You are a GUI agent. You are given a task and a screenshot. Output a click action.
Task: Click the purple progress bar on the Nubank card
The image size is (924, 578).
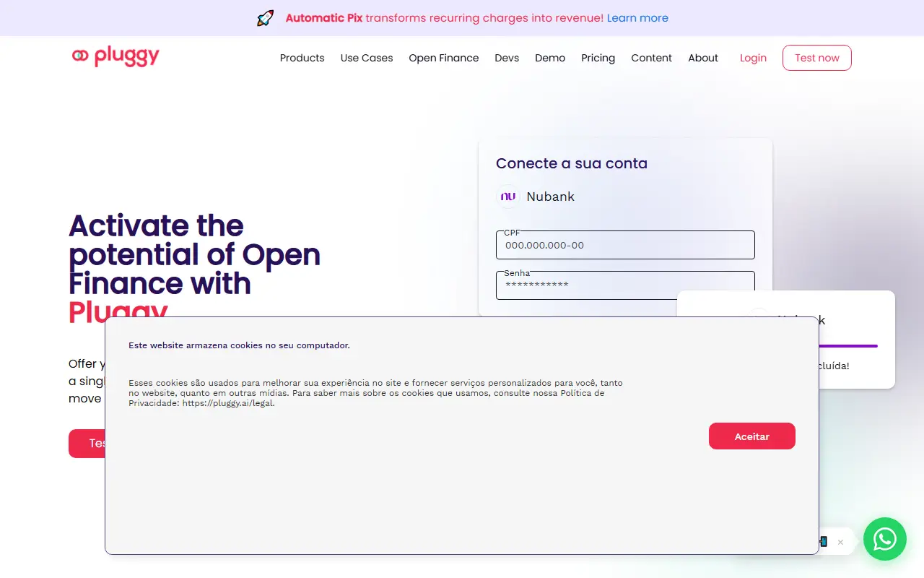(849, 346)
